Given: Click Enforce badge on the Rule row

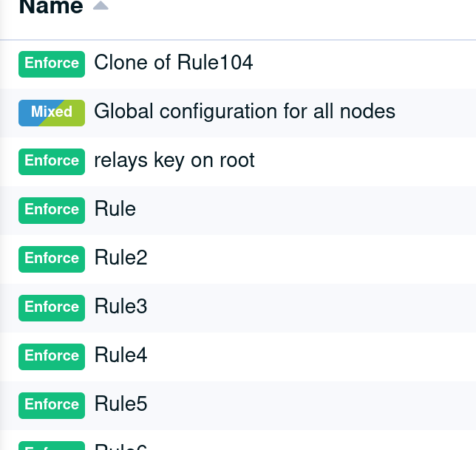Looking at the screenshot, I should pos(52,211).
